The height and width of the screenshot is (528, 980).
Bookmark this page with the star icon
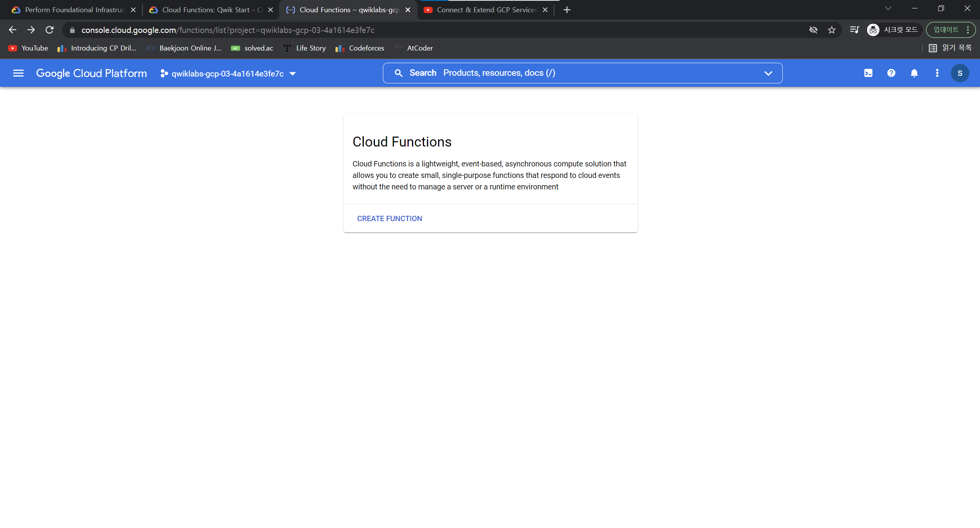coord(831,30)
